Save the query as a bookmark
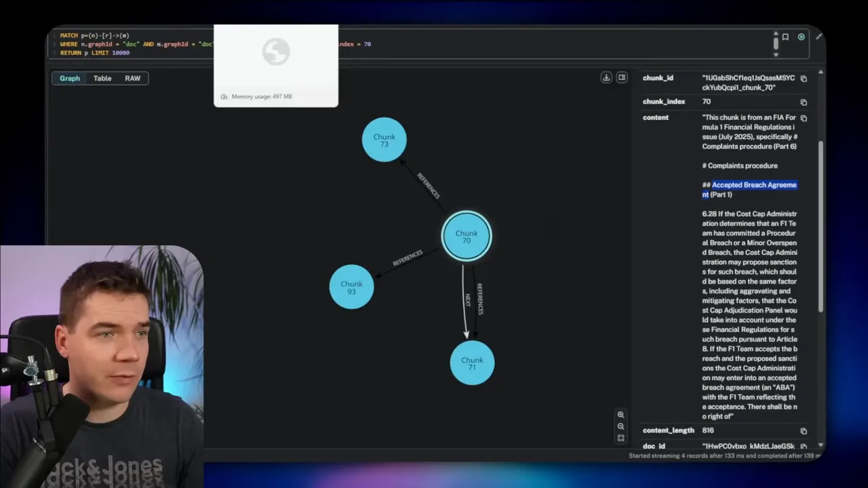Screen dimensions: 868x488 click(785, 37)
